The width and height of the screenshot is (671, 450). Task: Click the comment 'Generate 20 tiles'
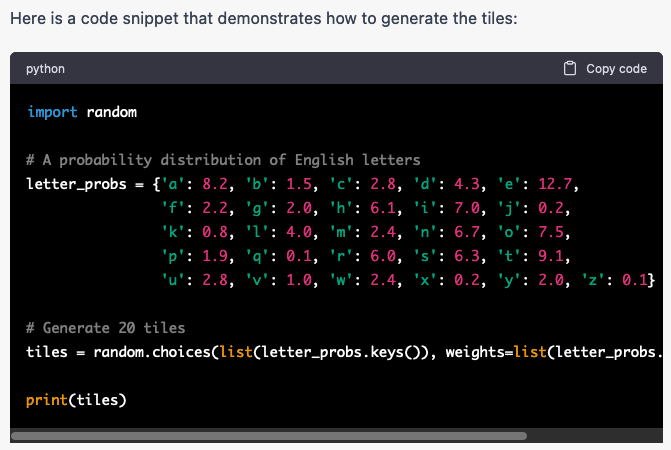(114, 328)
